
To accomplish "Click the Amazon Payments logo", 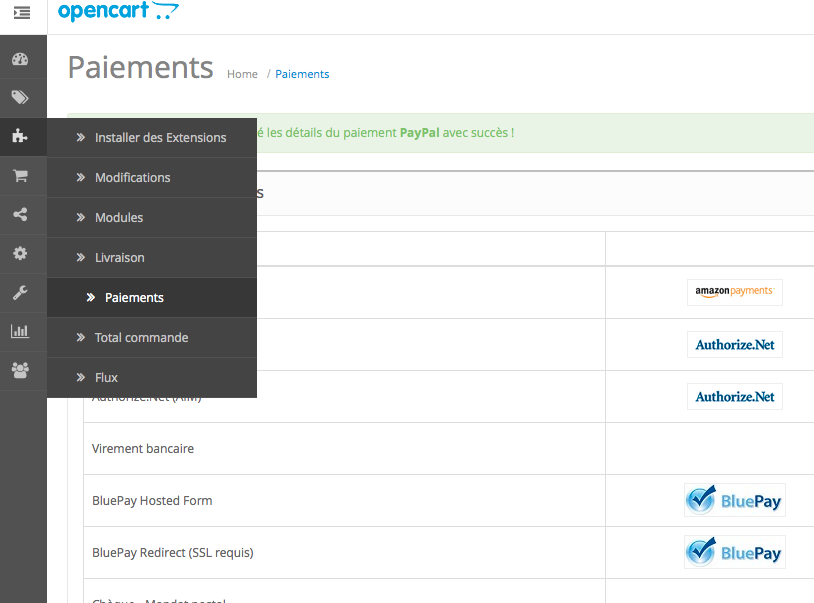I will click(x=735, y=292).
